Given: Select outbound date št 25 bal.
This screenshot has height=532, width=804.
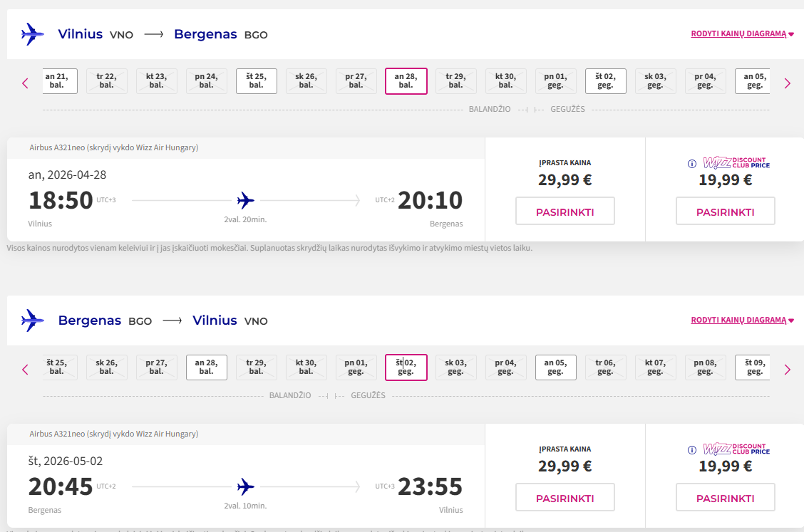Looking at the screenshot, I should pos(256,81).
